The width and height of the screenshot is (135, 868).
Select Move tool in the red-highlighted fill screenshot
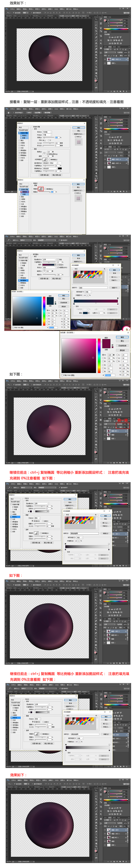pos(96,391)
